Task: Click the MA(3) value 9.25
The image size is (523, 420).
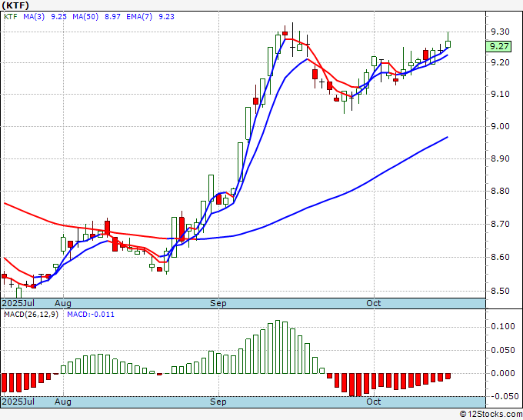Action: (x=58, y=17)
